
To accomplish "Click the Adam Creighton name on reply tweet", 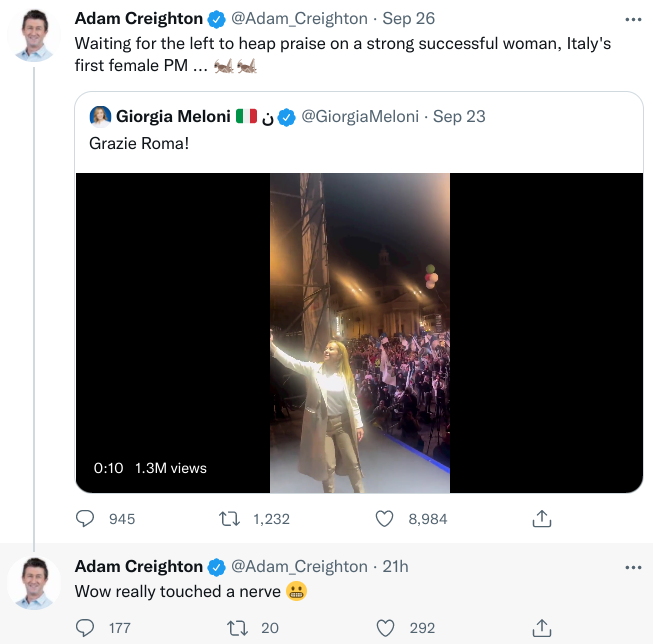I will pos(138,567).
